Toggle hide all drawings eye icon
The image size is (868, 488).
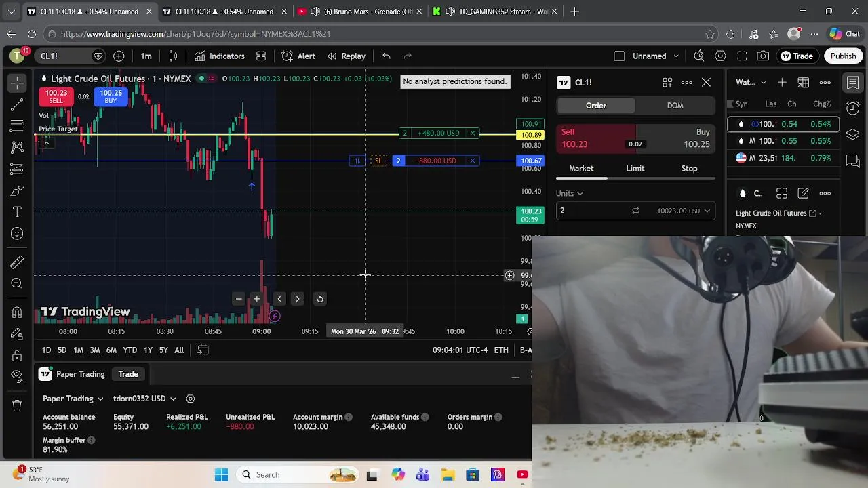click(x=17, y=377)
